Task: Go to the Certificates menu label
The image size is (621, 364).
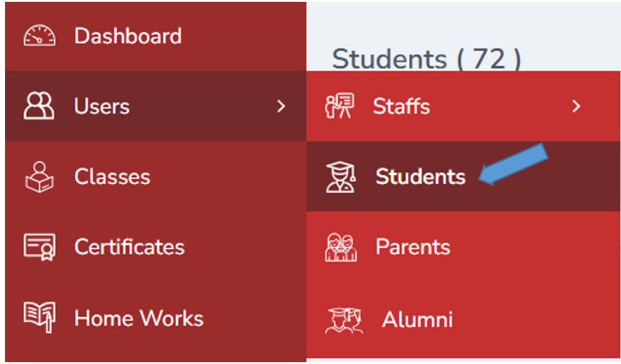Action: point(129,247)
